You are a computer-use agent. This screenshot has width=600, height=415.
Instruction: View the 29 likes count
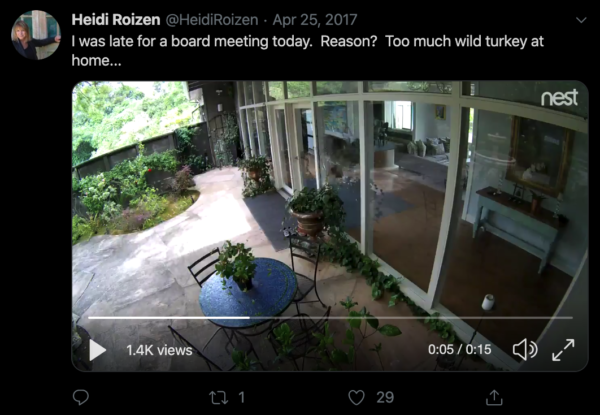(x=385, y=397)
